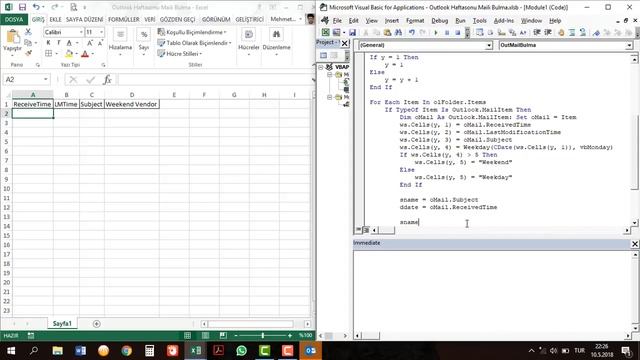Click the VBA Undo icon
Screen dimensions: 640x360
[x=412, y=32]
